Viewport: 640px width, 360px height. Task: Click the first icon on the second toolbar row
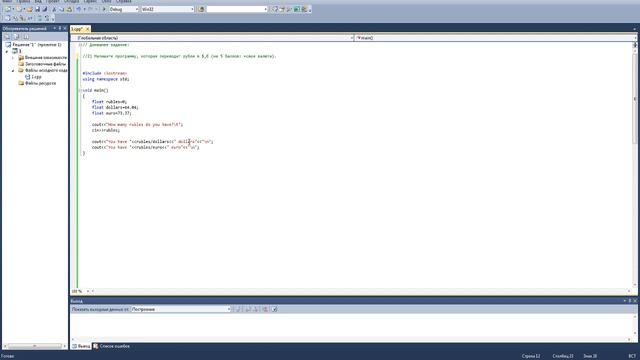pos(7,18)
